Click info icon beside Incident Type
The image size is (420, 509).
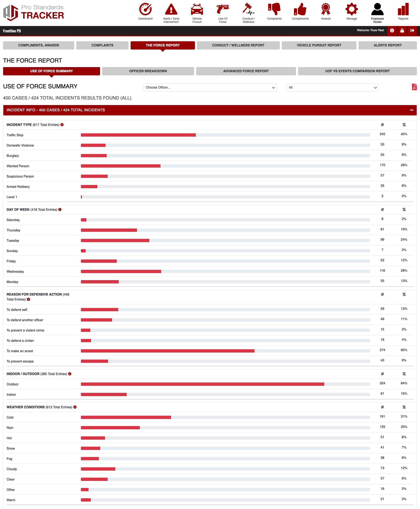[x=62, y=125]
